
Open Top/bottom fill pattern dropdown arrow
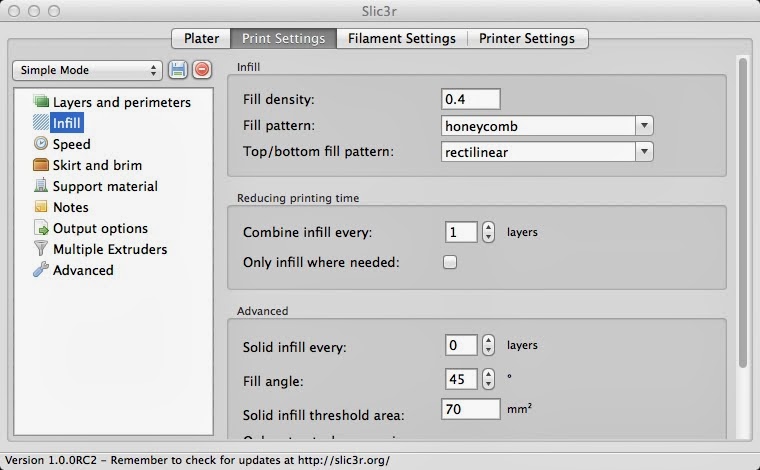[644, 152]
